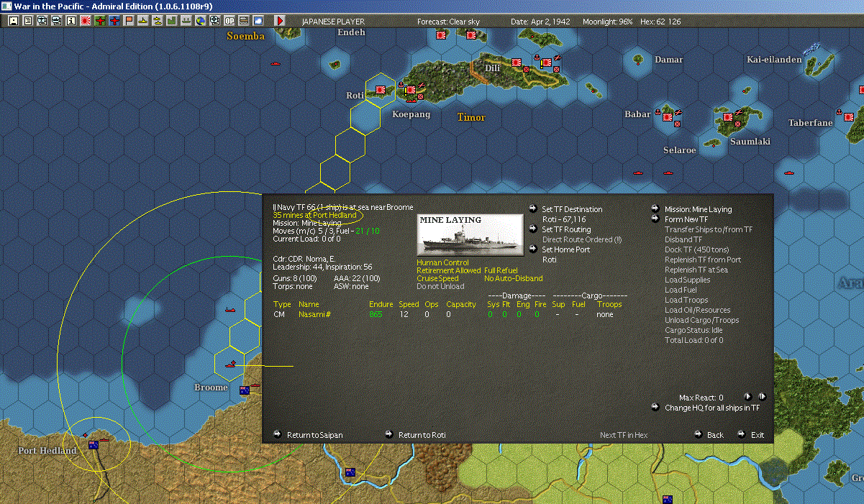Toggle No Auto-Disband setting

(x=514, y=279)
